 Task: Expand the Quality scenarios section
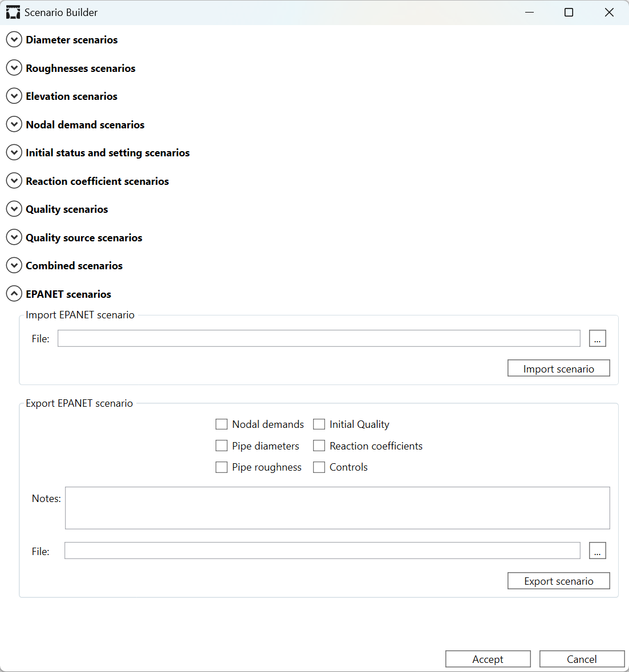(14, 209)
